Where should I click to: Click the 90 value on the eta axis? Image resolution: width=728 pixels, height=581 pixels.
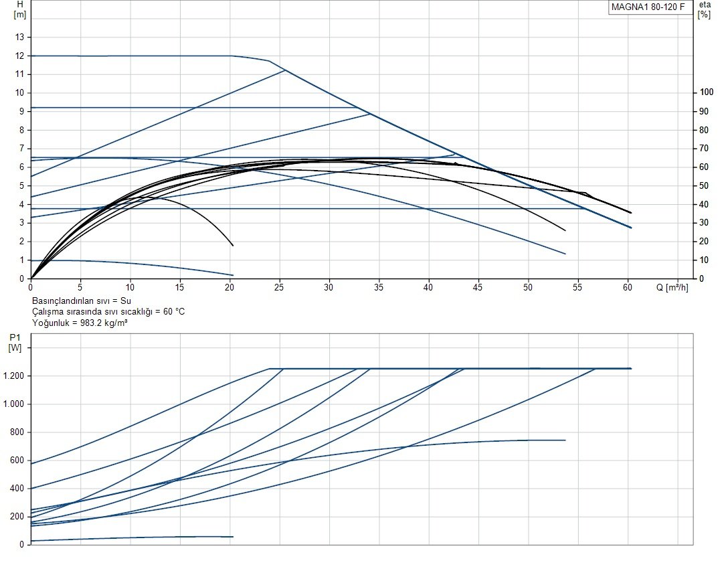point(705,112)
